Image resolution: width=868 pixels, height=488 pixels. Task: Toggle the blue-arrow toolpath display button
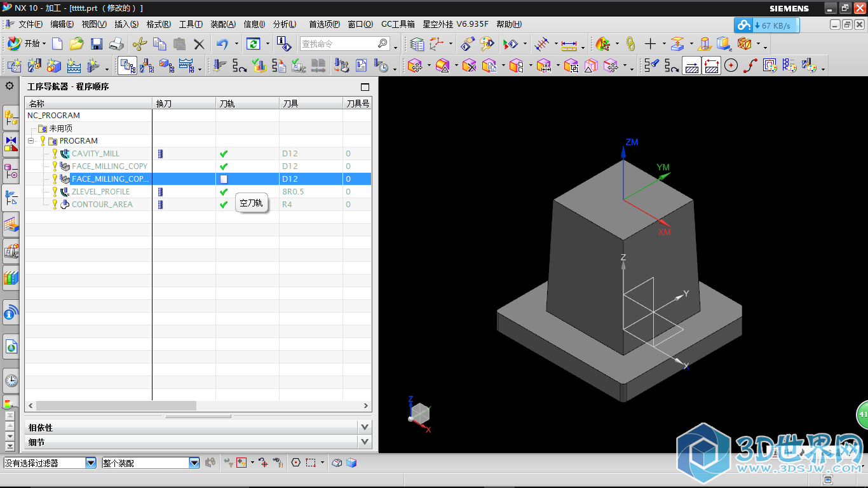pyautogui.click(x=692, y=65)
